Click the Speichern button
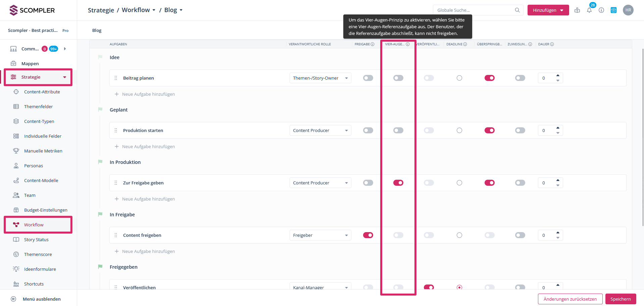 tap(621, 299)
